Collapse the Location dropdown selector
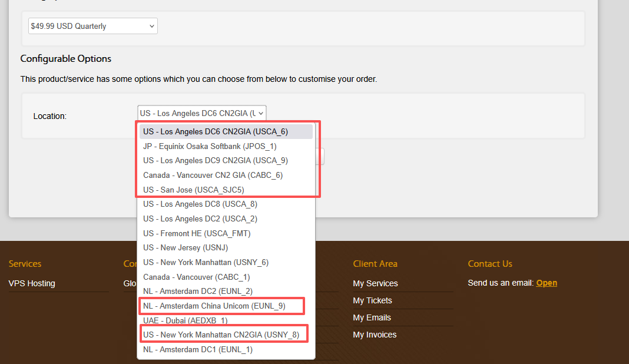Screen dimensions: 629x364 [x=202, y=112]
